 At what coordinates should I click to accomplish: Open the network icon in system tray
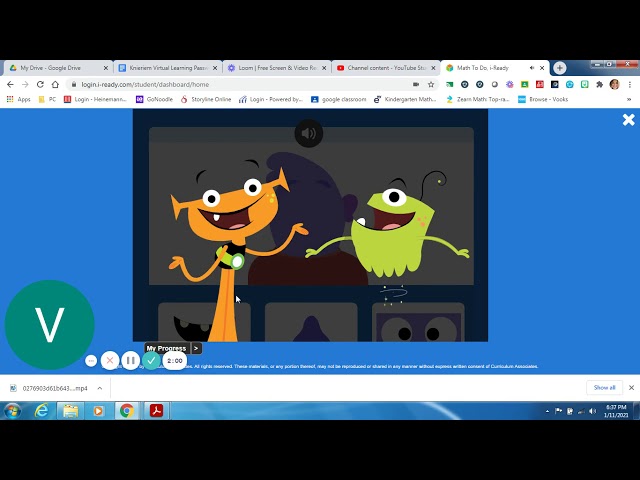(x=581, y=411)
